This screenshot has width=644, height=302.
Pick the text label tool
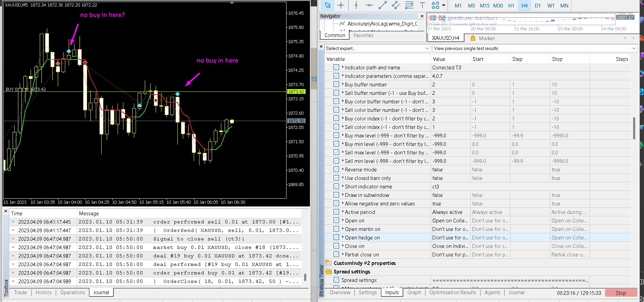coord(422,5)
